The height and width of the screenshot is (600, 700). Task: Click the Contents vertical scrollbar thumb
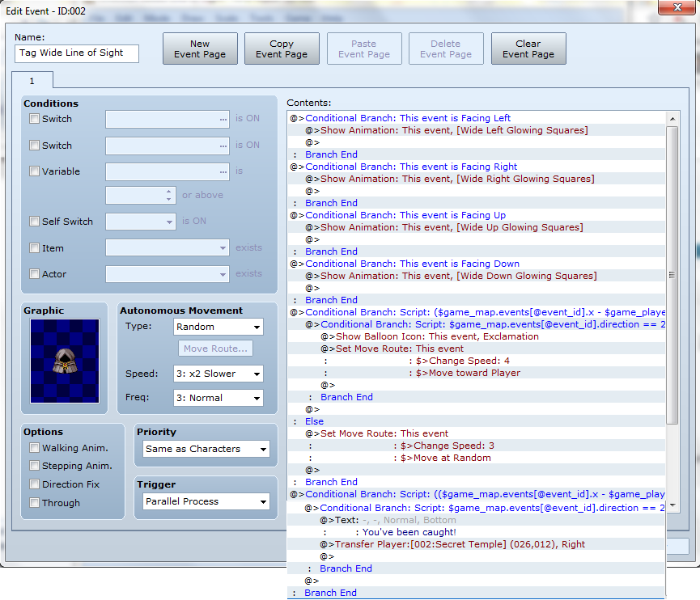[672, 275]
